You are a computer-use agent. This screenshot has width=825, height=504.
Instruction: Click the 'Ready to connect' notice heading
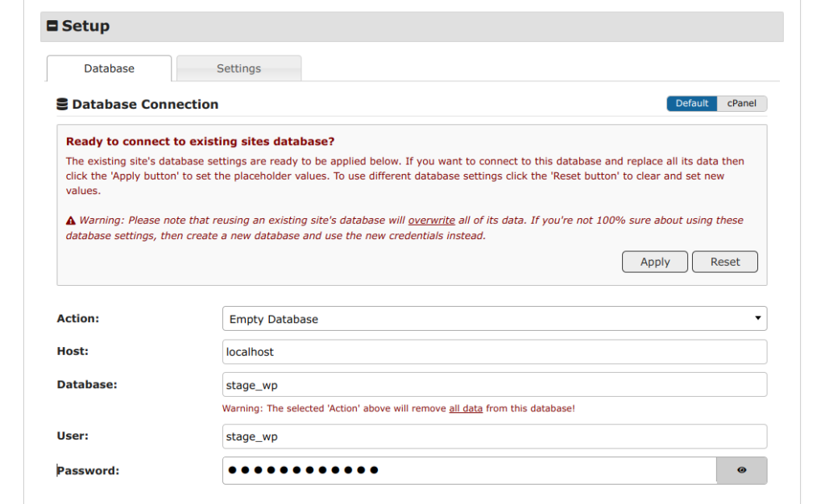pyautogui.click(x=200, y=142)
